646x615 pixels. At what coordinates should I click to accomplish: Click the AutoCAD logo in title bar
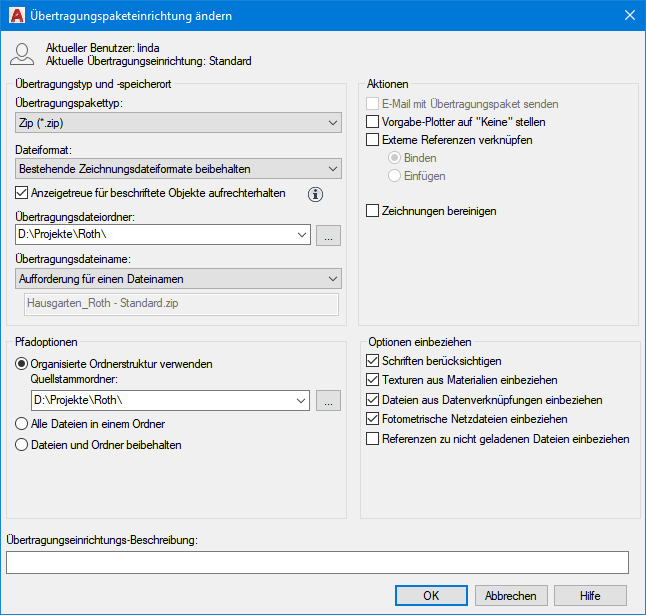point(16,15)
